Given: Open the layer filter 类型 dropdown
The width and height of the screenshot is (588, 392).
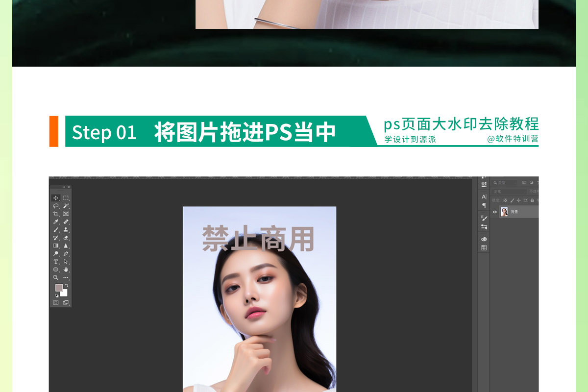Looking at the screenshot, I should click(x=505, y=183).
